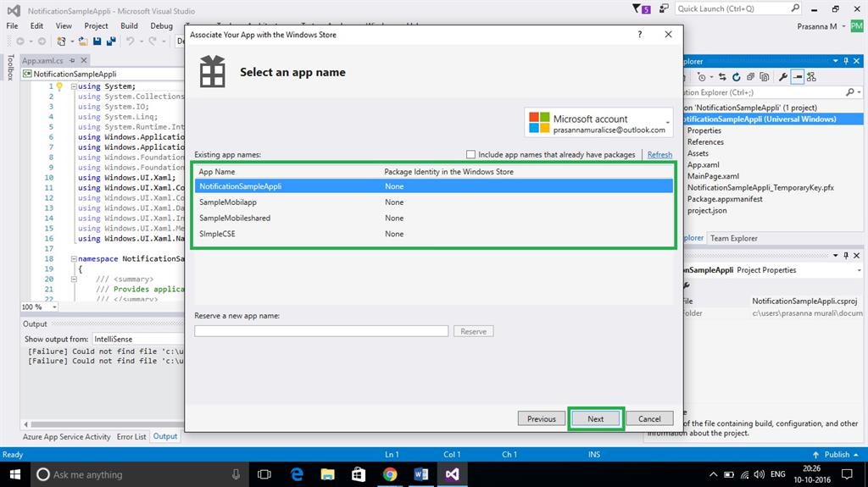The height and width of the screenshot is (487, 868).
Task: Click Show All Files icon
Action: pos(765,77)
